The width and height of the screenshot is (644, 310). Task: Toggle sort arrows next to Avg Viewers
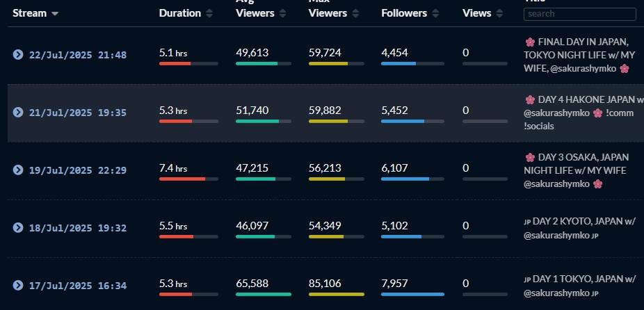tap(282, 13)
